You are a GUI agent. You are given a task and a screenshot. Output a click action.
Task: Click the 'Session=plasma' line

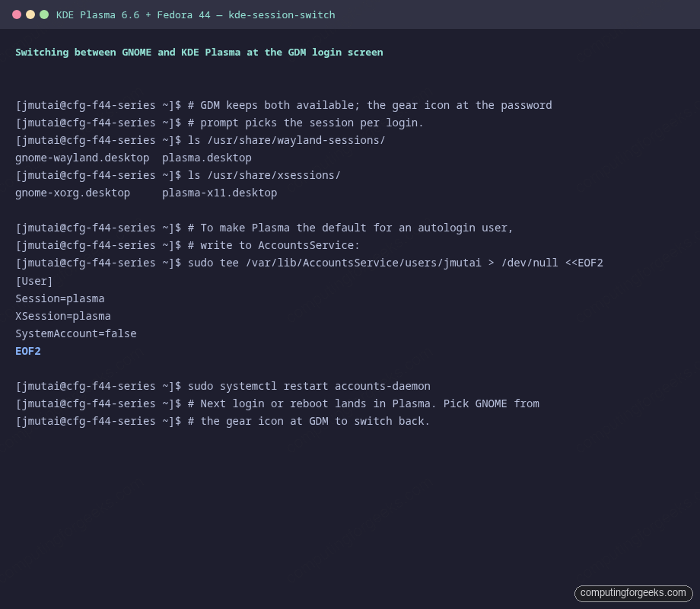tap(60, 298)
